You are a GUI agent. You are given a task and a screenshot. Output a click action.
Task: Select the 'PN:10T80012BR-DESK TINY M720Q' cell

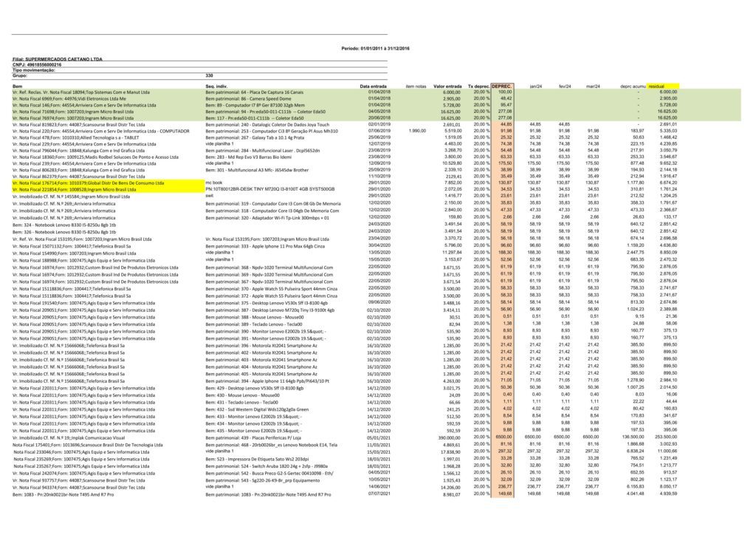270,189
